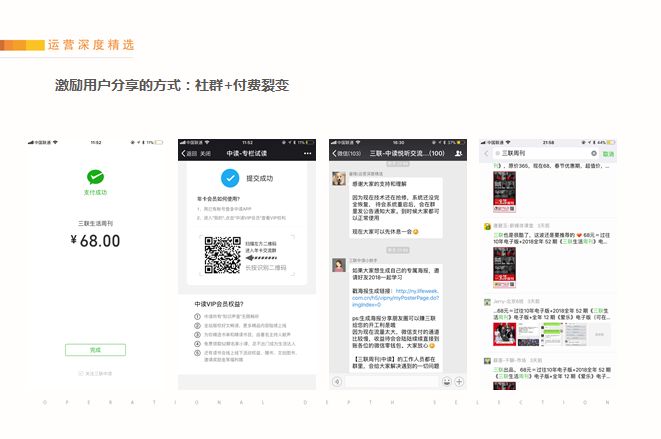Open the second poster image with red heart post
Image resolution: width=661 pixels, height=439 pixels.
[504, 268]
